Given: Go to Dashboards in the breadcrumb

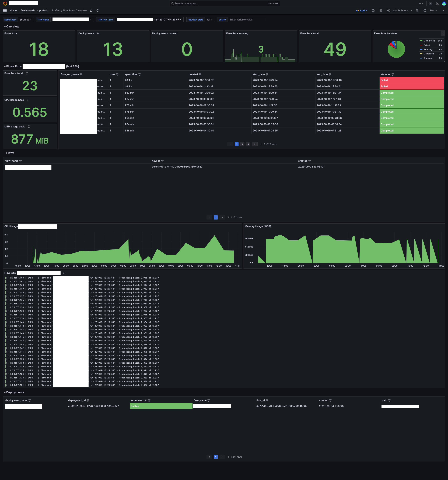Looking at the screenshot, I should (x=28, y=11).
